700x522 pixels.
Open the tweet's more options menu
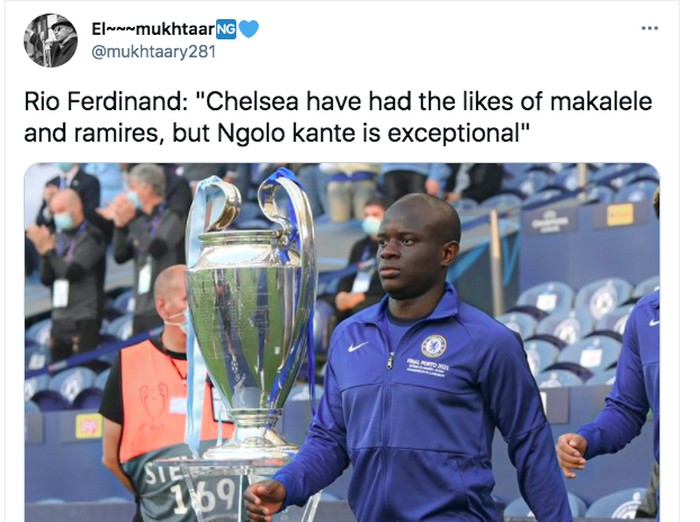(x=650, y=28)
